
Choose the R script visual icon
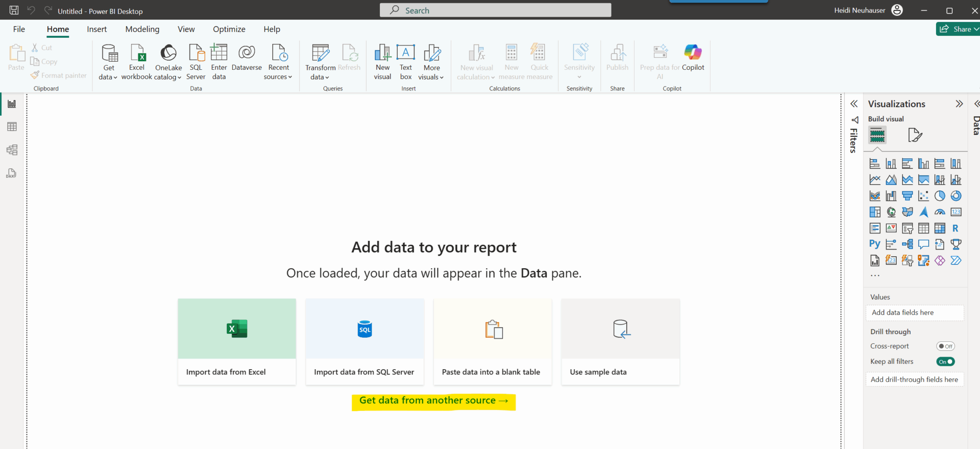point(956,228)
